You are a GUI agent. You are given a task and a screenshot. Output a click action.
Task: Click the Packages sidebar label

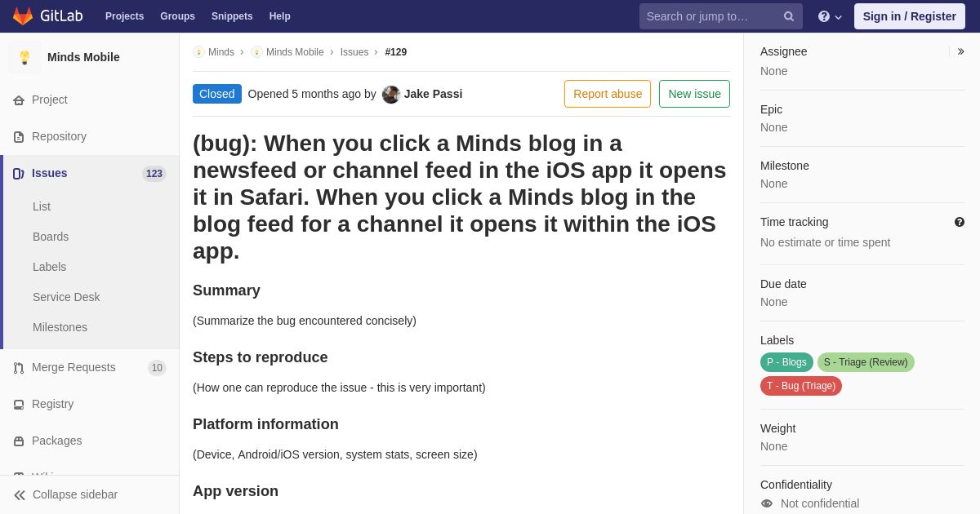[x=57, y=441]
